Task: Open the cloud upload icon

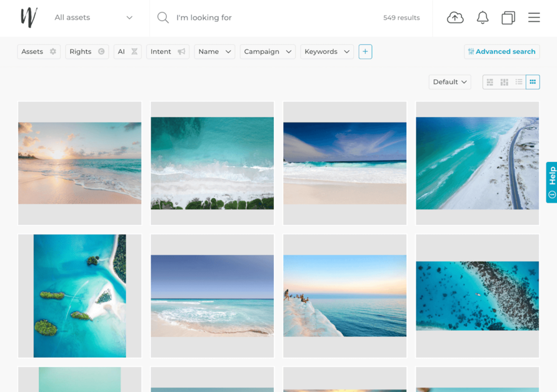Action: click(x=455, y=18)
